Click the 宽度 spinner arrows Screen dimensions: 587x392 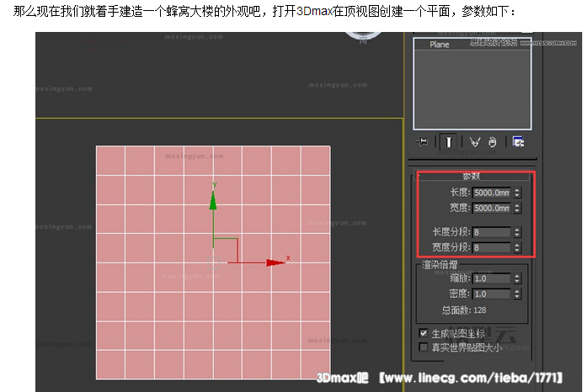[x=517, y=208]
